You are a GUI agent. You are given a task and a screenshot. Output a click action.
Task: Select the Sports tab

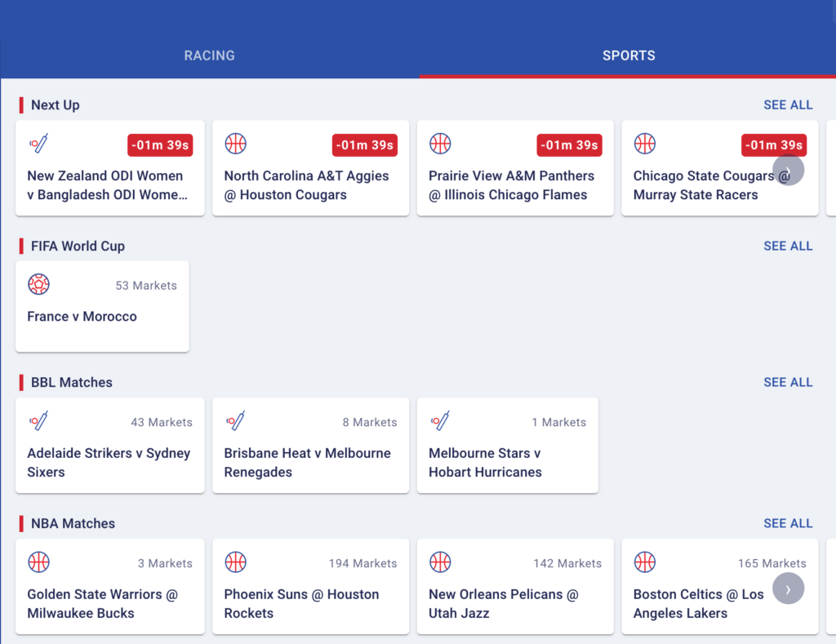point(628,56)
